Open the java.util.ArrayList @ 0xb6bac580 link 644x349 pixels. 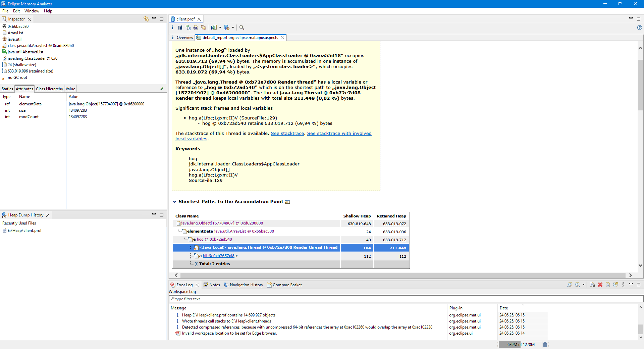[x=244, y=231]
